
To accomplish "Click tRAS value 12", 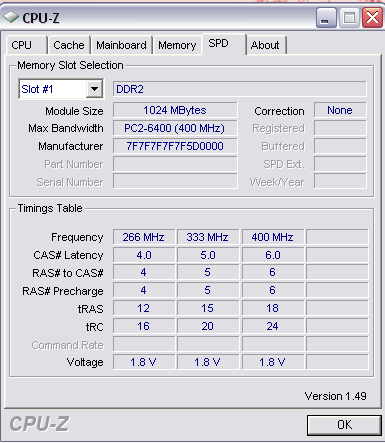I will coord(144,308).
